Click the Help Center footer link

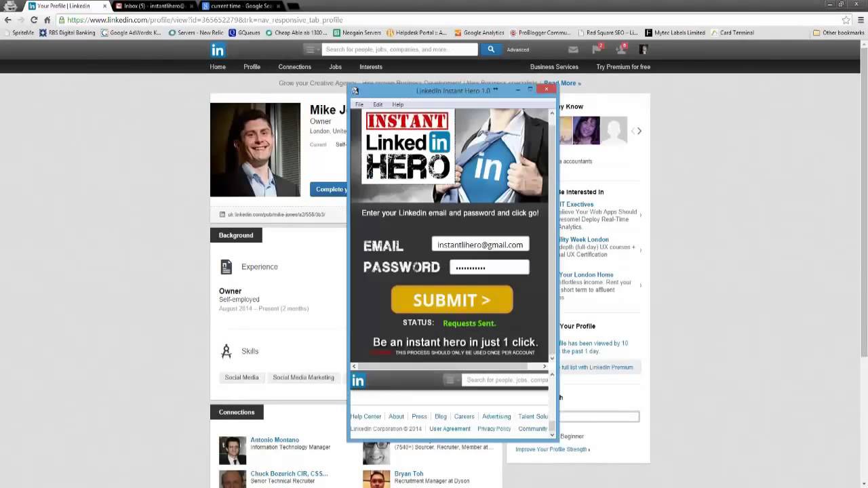366,417
